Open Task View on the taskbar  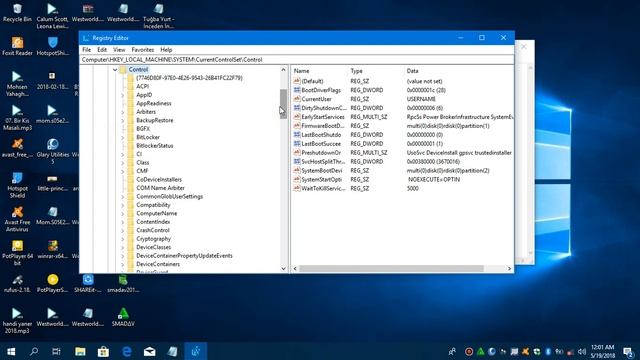(56, 351)
